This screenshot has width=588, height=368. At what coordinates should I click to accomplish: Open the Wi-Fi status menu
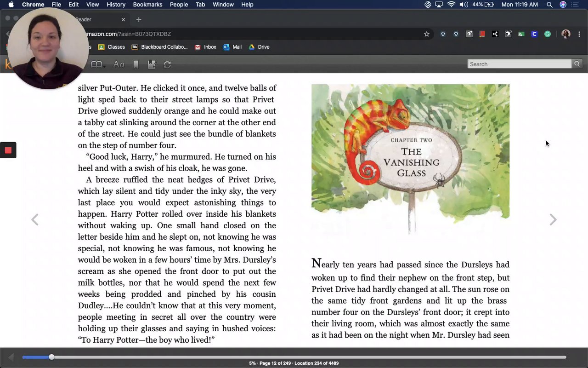tap(451, 5)
